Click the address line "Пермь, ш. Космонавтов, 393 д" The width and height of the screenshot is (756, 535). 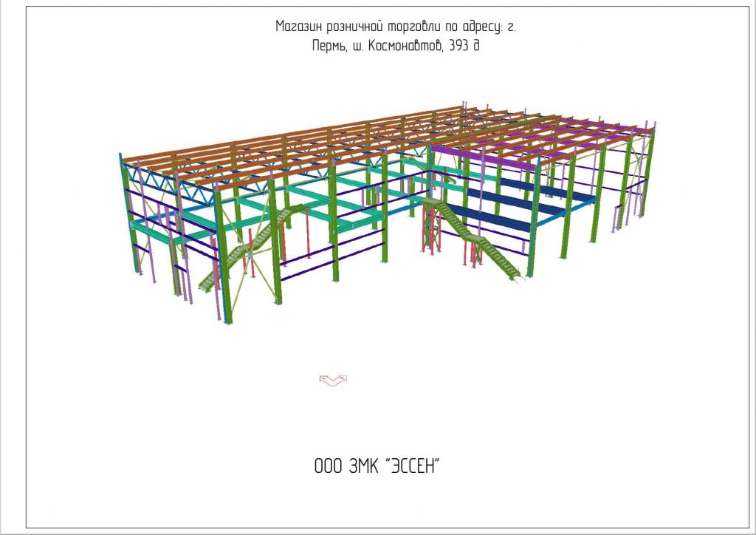click(396, 46)
